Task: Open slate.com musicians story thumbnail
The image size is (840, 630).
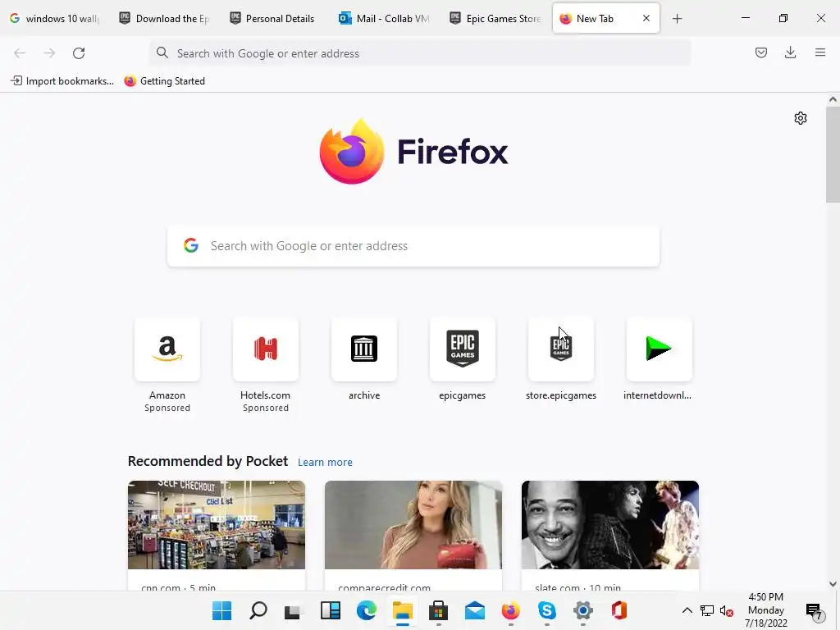Action: pyautogui.click(x=610, y=525)
